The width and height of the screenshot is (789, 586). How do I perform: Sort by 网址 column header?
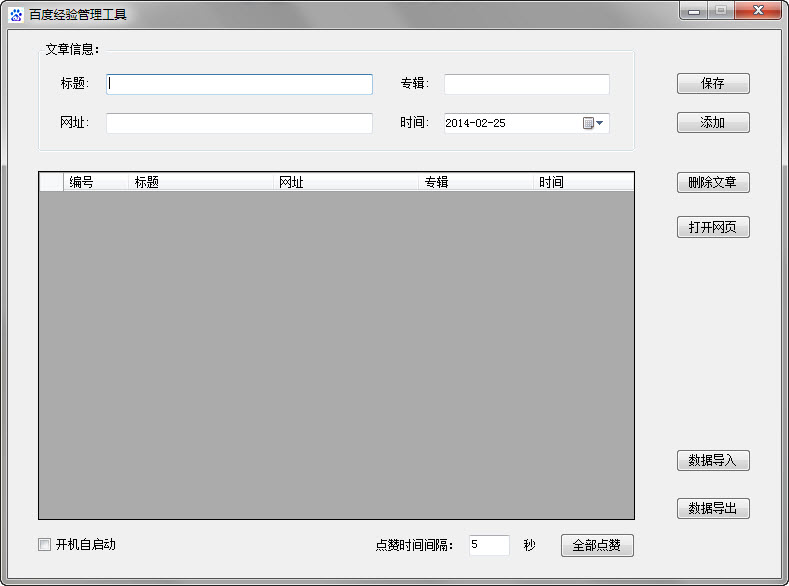point(346,182)
